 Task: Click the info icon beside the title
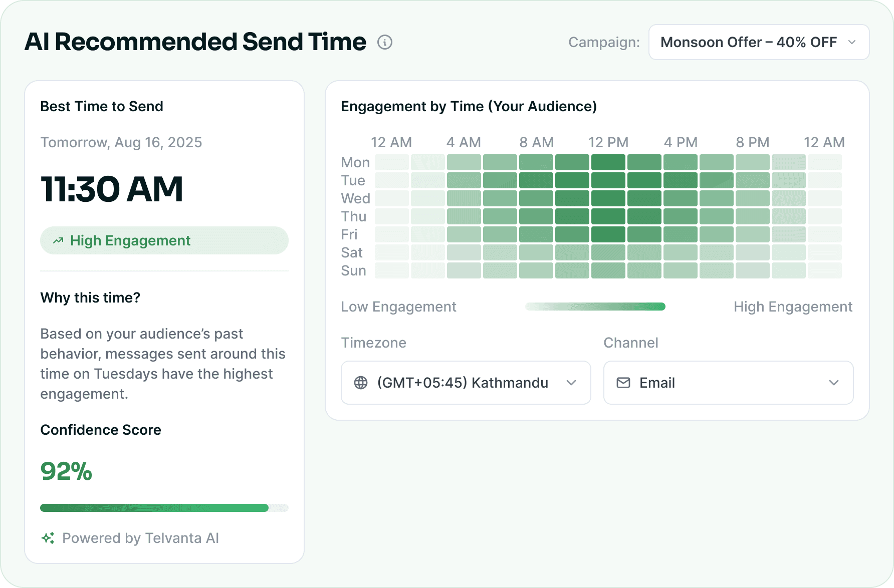(x=385, y=42)
